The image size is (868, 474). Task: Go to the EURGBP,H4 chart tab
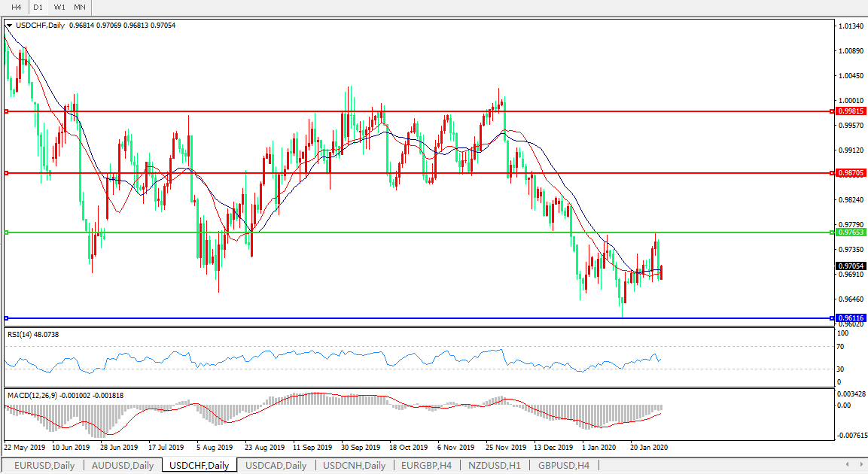tap(426, 466)
